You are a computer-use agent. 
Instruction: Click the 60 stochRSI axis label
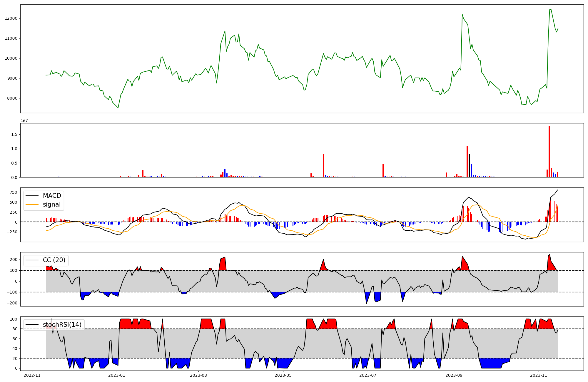(15, 339)
